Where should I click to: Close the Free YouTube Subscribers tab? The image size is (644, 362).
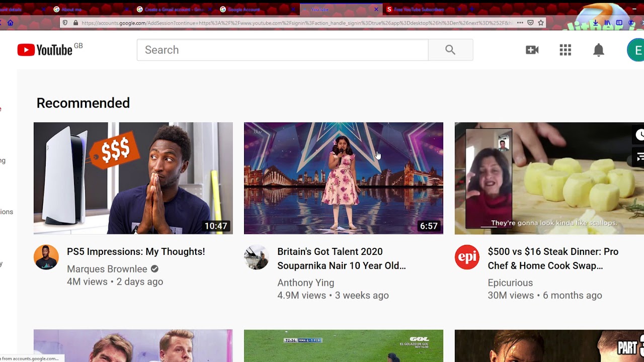(459, 9)
